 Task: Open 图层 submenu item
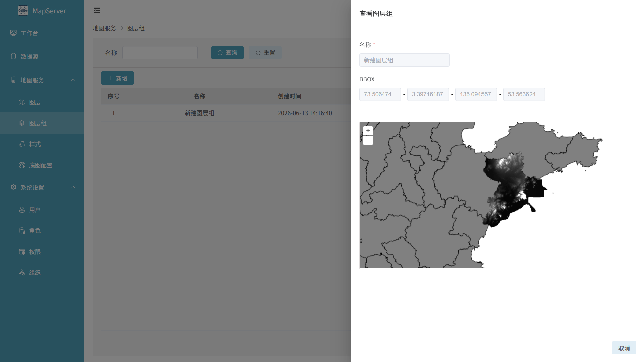click(42, 102)
